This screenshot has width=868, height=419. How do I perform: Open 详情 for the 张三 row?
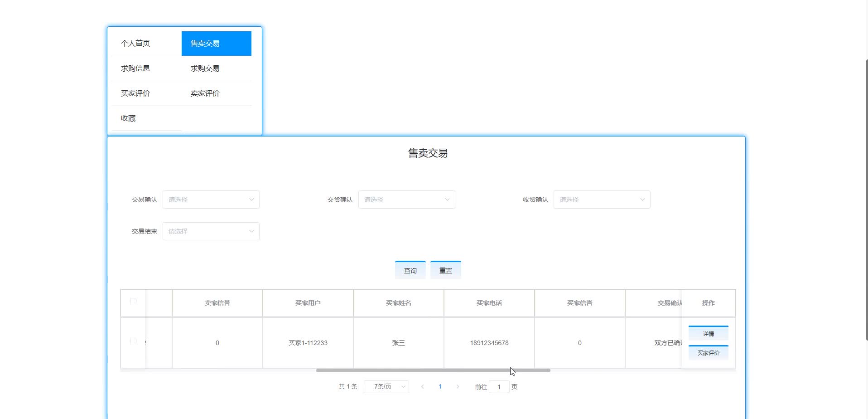[x=709, y=333]
